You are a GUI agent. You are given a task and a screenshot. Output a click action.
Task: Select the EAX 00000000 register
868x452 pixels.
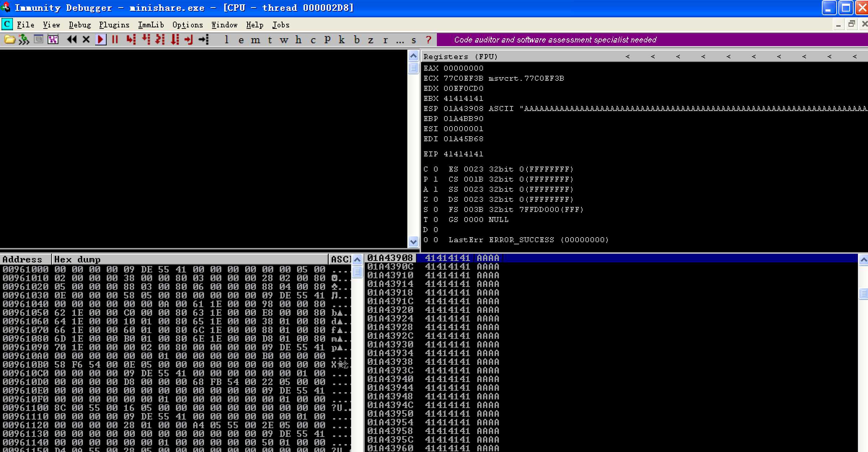coord(453,68)
